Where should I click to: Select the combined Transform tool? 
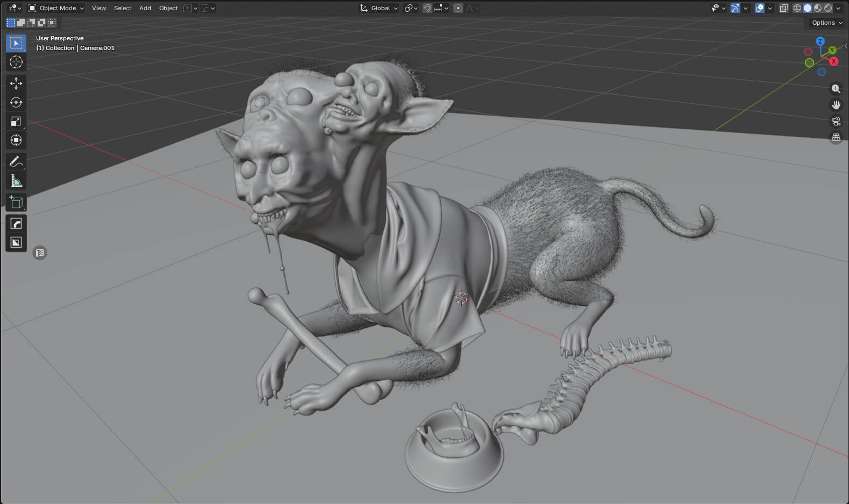[16, 140]
